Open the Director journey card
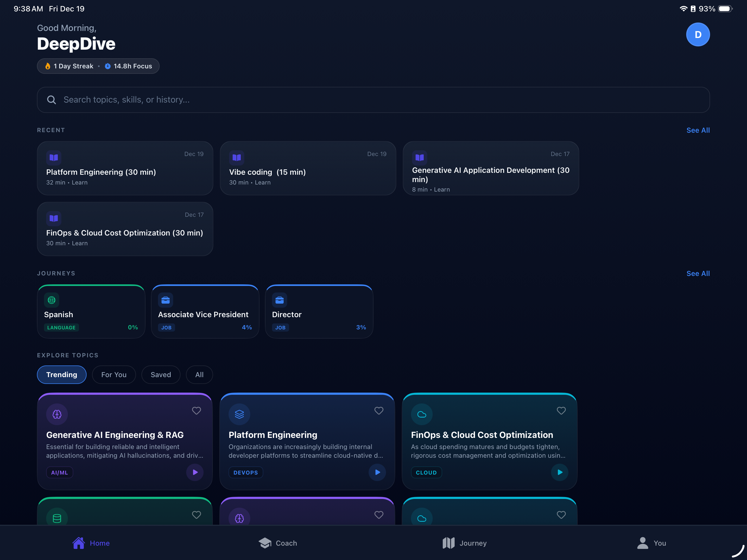The height and width of the screenshot is (560, 747). (x=319, y=311)
